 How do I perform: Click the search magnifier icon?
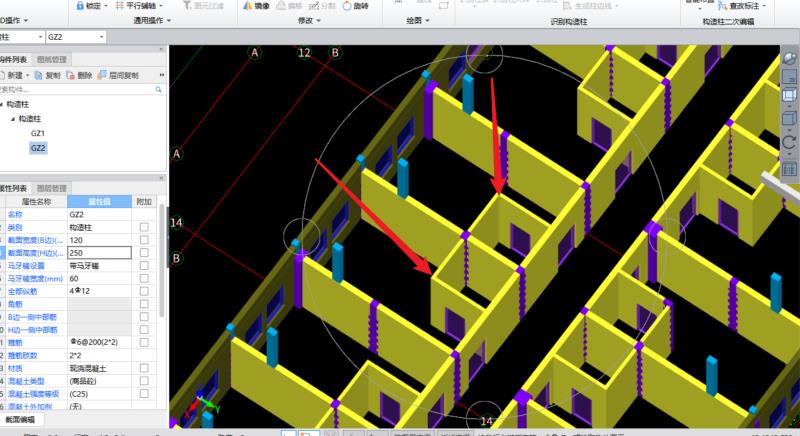click(x=158, y=89)
